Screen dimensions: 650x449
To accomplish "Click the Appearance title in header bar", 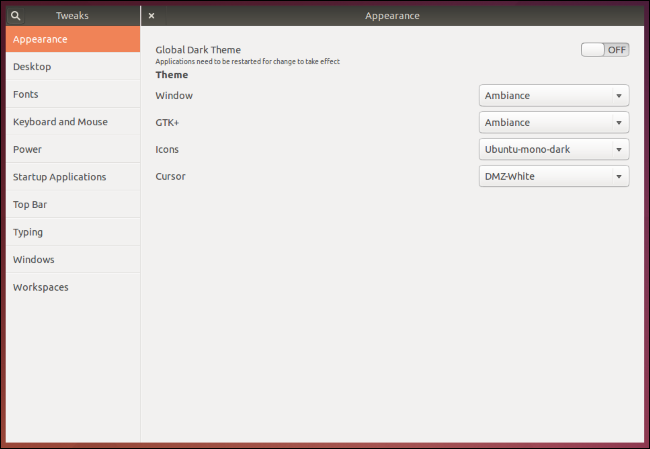I will [392, 16].
